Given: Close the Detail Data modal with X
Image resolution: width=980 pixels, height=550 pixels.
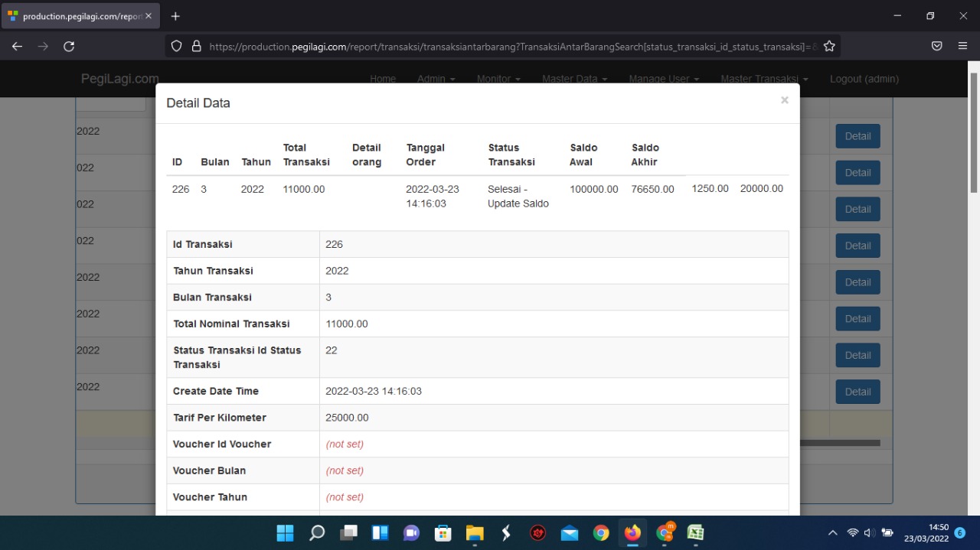Looking at the screenshot, I should pyautogui.click(x=784, y=100).
